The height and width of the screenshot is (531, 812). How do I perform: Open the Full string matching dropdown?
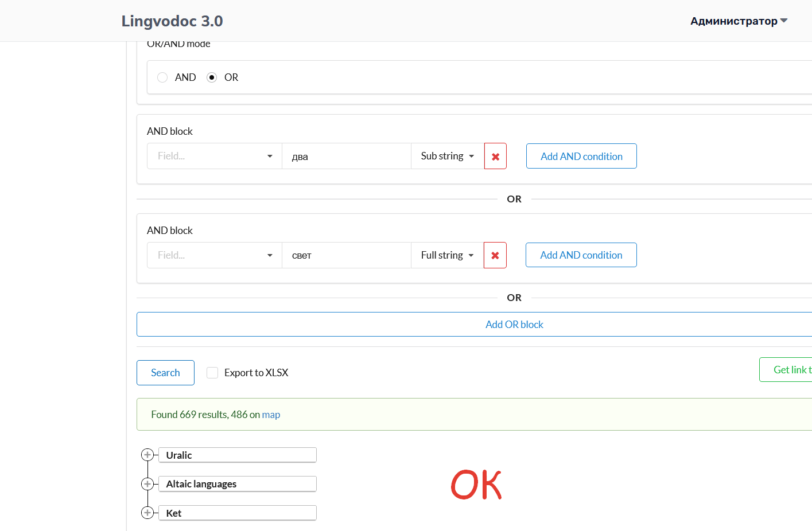pos(447,255)
